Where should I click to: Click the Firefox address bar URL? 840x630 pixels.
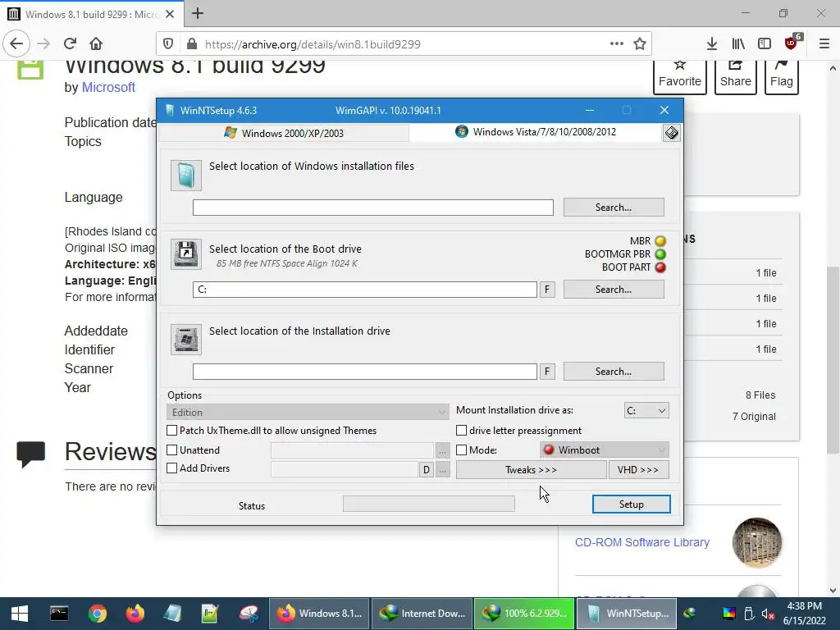[313, 44]
